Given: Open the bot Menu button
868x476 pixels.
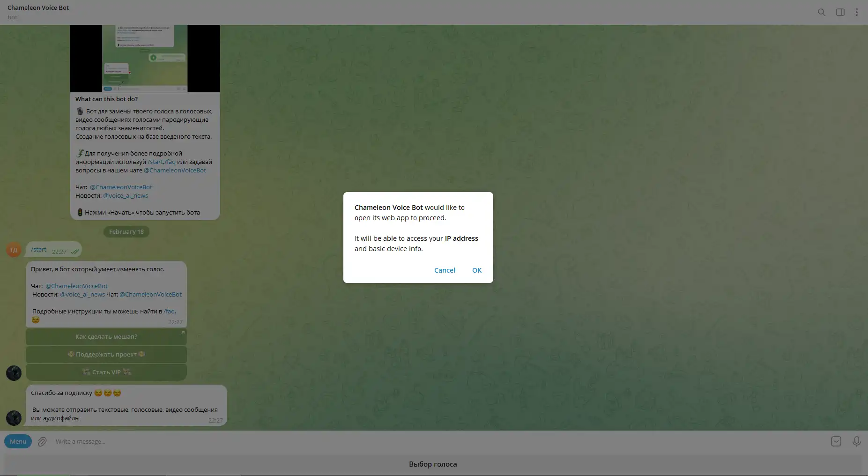Looking at the screenshot, I should coord(18,441).
